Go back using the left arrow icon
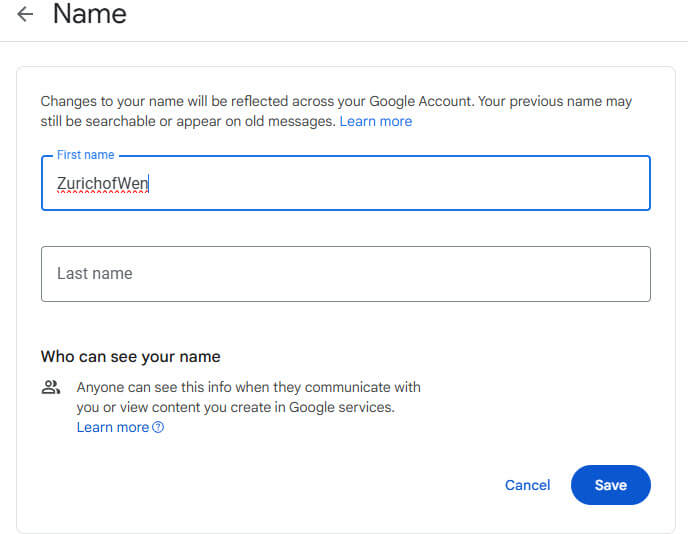This screenshot has width=688, height=534. coord(25,14)
